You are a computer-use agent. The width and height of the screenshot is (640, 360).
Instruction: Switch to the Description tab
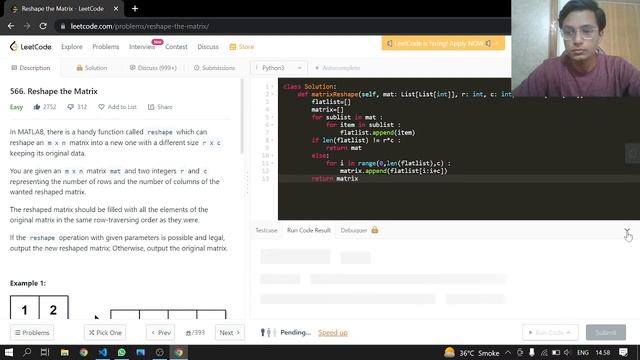point(31,68)
